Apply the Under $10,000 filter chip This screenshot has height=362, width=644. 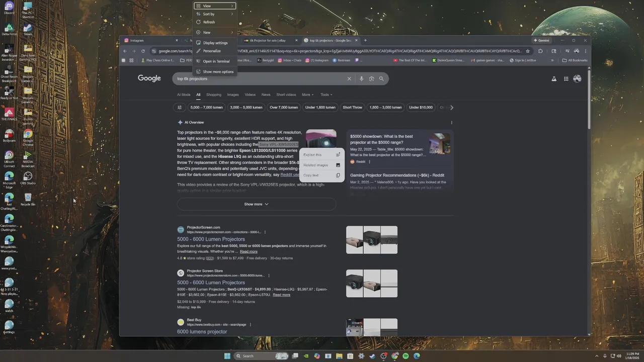(x=421, y=107)
